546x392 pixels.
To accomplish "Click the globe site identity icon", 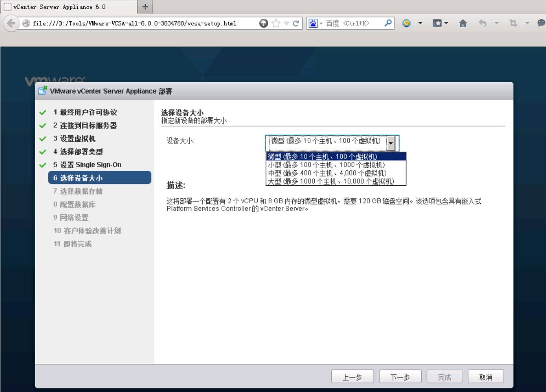I will [26, 24].
